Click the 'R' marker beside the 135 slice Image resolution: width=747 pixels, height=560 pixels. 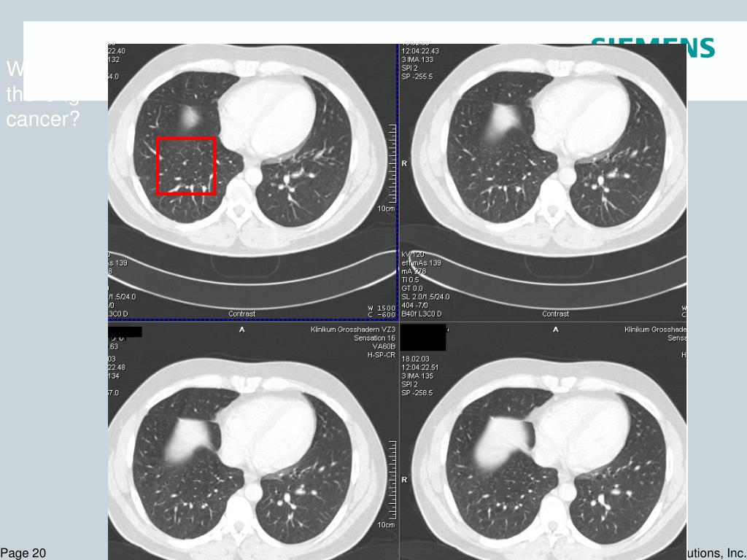click(x=404, y=480)
